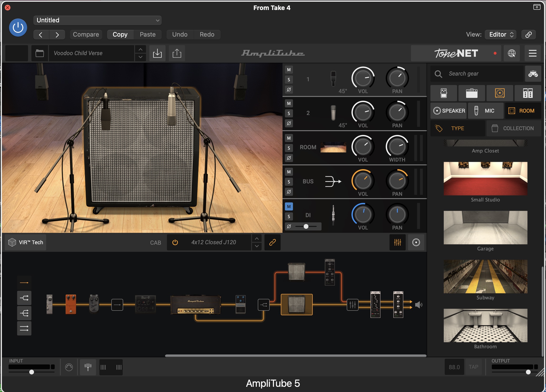The width and height of the screenshot is (546, 392).
Task: Solo mic channel 1
Action: coord(289,80)
